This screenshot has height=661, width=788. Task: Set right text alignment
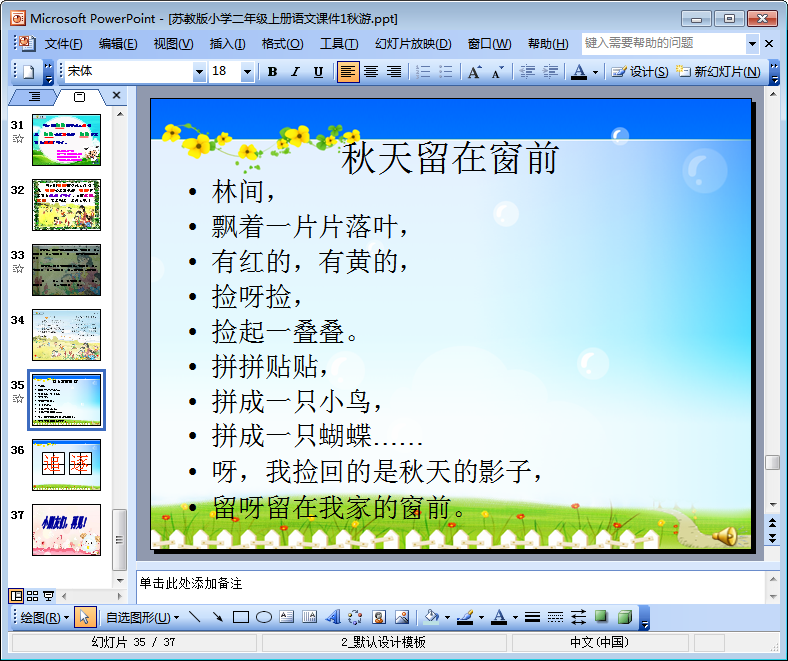point(393,72)
